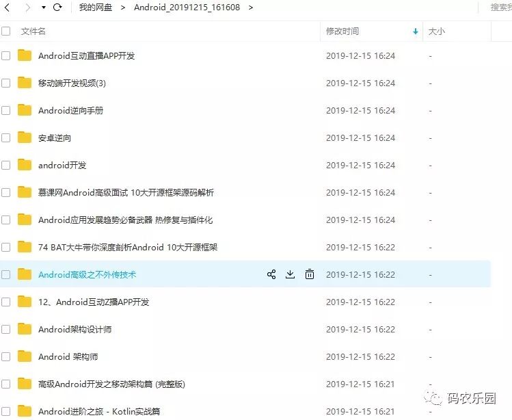The height and width of the screenshot is (420, 512).
Task: Click folder icon of 12、Android互动Z播APP开发
Action: click(x=25, y=302)
